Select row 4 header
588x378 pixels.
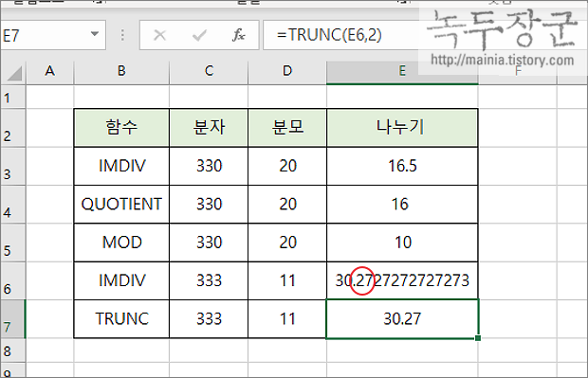click(12, 205)
